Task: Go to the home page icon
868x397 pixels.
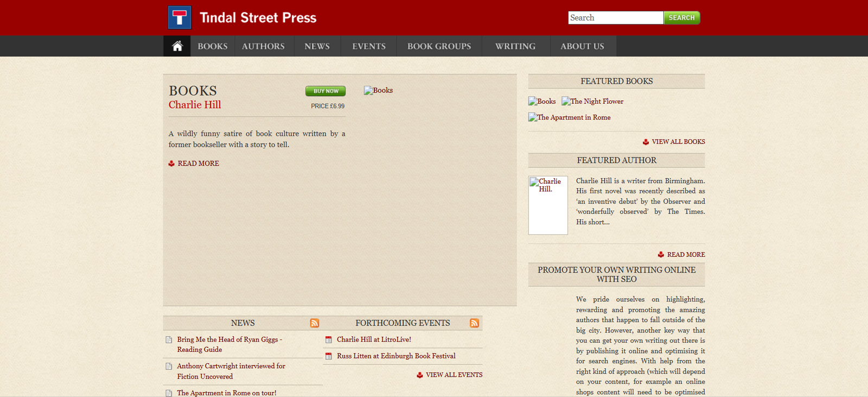Action: [177, 46]
